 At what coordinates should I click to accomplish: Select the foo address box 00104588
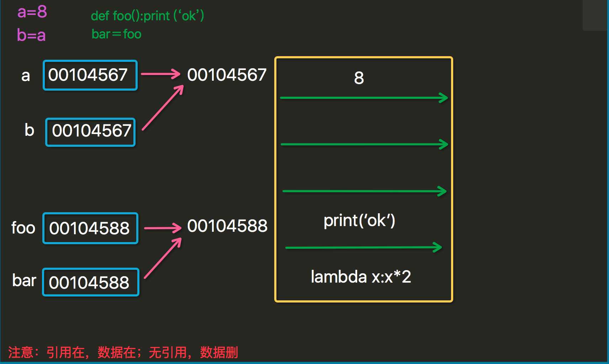90,228
